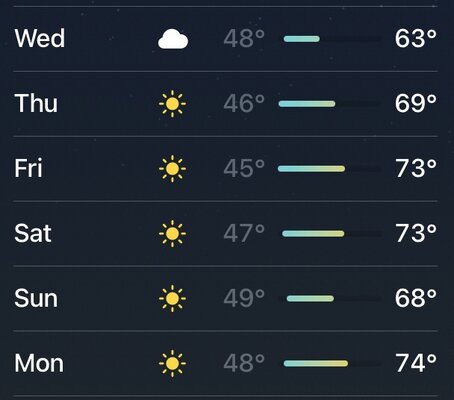454x400 pixels.
Task: Tap Thursday's low of 46°
Action: (244, 104)
